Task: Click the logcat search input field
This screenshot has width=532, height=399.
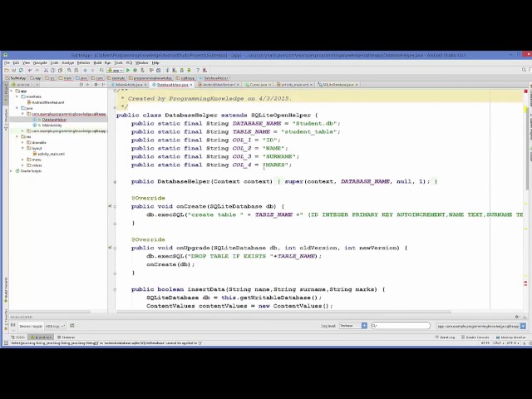Action: 401,326
